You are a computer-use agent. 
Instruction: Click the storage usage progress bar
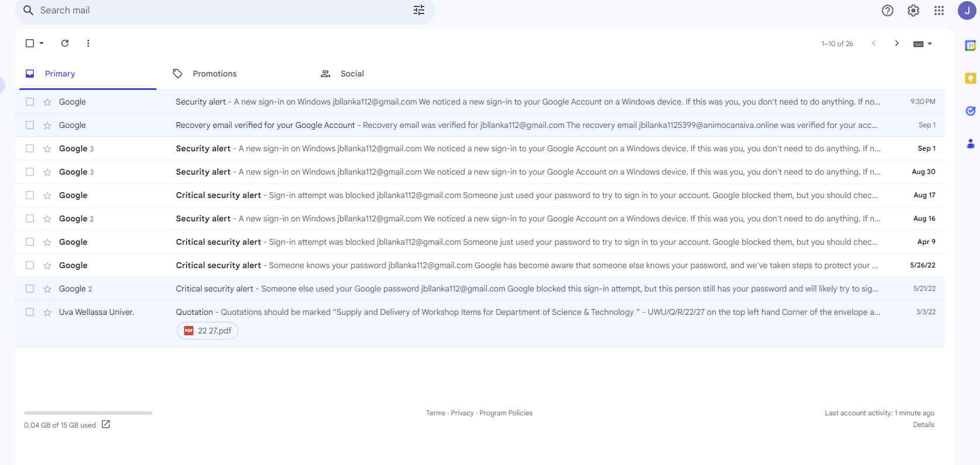coord(88,413)
